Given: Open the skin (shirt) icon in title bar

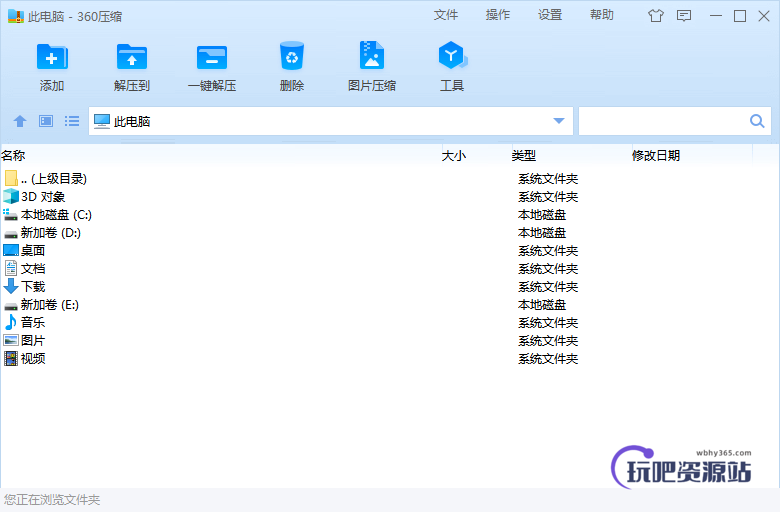Looking at the screenshot, I should coord(656,16).
